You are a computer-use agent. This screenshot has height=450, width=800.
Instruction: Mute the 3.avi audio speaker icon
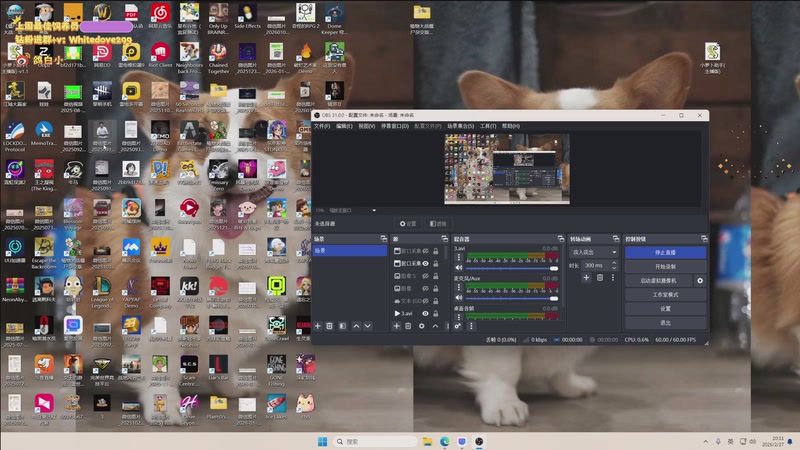[459, 267]
